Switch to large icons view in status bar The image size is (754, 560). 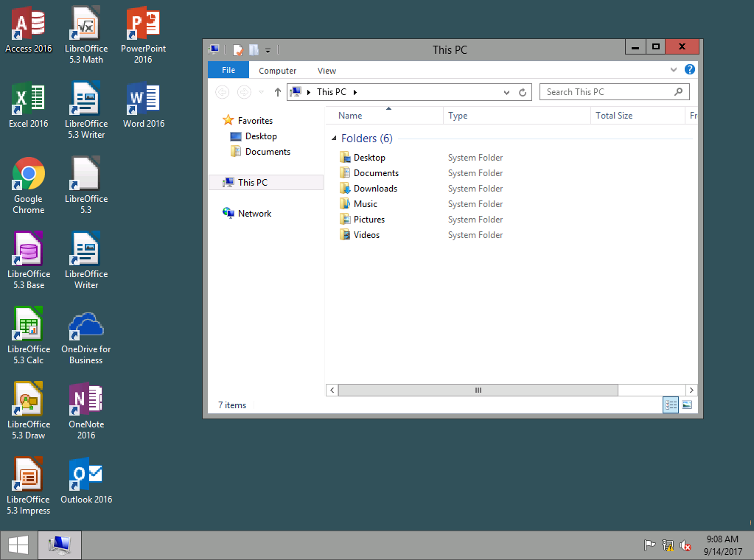(687, 405)
